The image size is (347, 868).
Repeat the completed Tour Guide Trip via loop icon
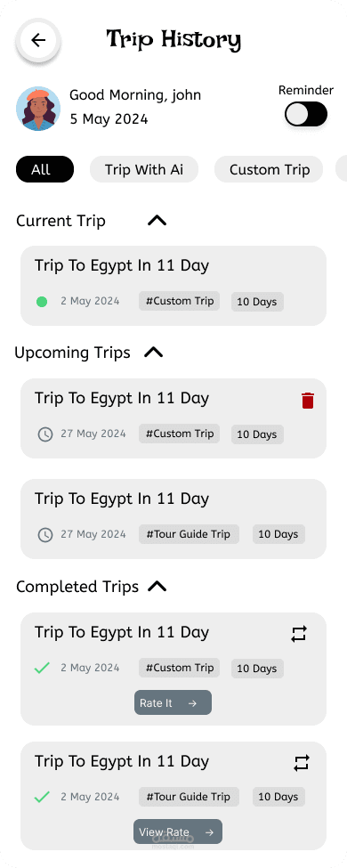[x=301, y=763]
